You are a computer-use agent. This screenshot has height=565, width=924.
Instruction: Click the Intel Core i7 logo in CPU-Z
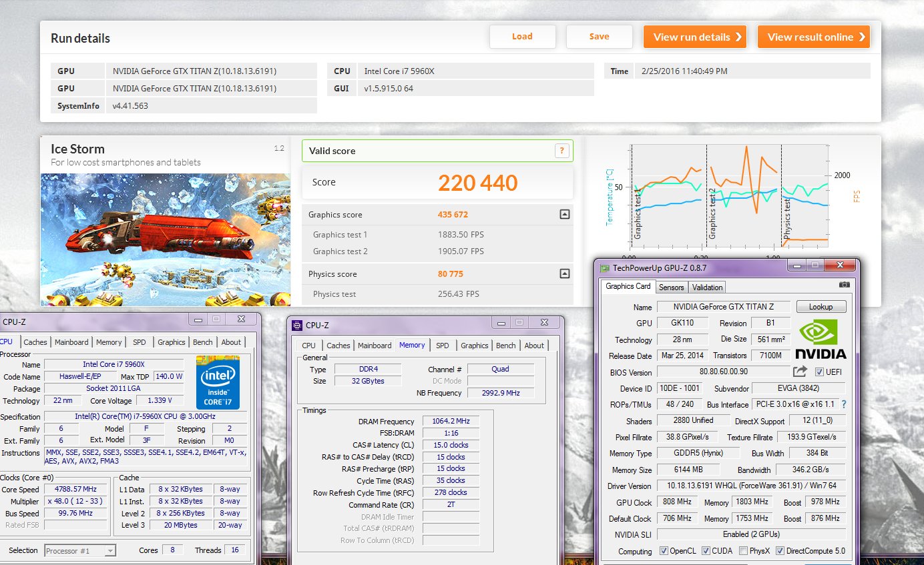pyautogui.click(x=218, y=382)
